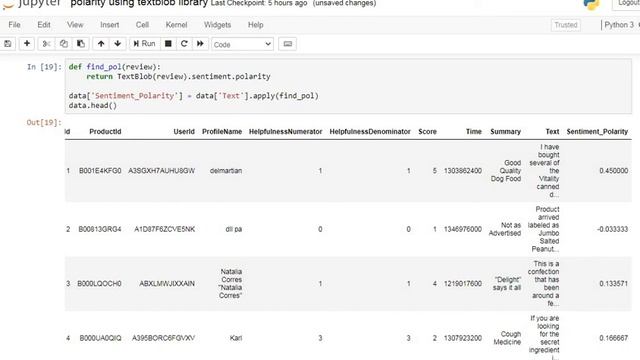Click the Summary column header
Viewport: 640px width, 360px height.
(x=505, y=132)
